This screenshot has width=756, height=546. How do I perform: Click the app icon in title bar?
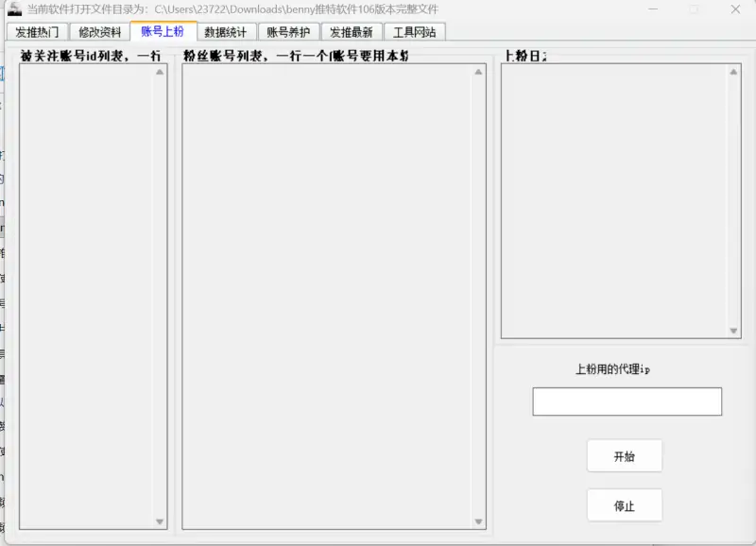tap(14, 9)
